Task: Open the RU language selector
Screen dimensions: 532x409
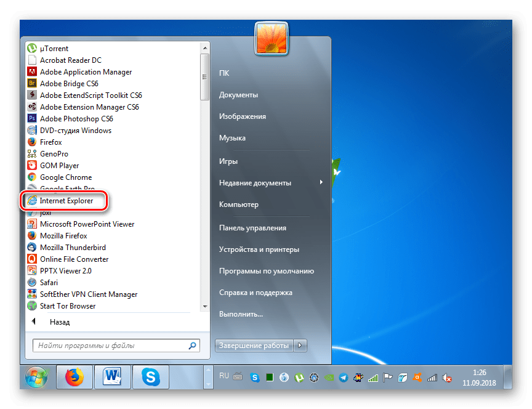Action: 224,375
